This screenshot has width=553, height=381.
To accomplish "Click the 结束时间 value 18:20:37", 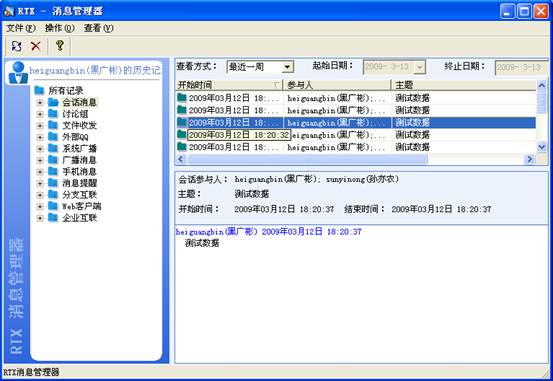I will (x=441, y=209).
